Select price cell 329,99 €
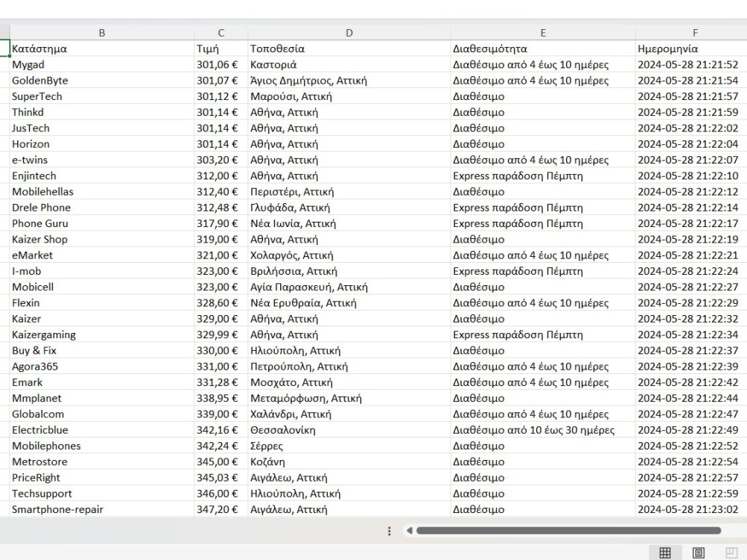The width and height of the screenshot is (747, 560). tap(221, 335)
